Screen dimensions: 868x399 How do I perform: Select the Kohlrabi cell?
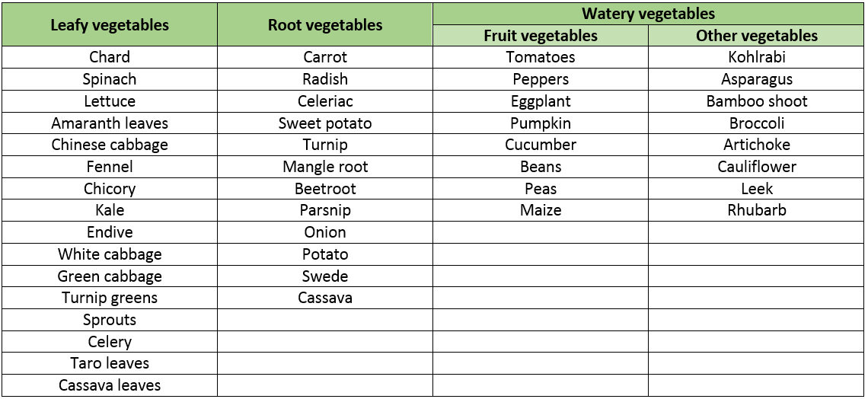(756, 57)
